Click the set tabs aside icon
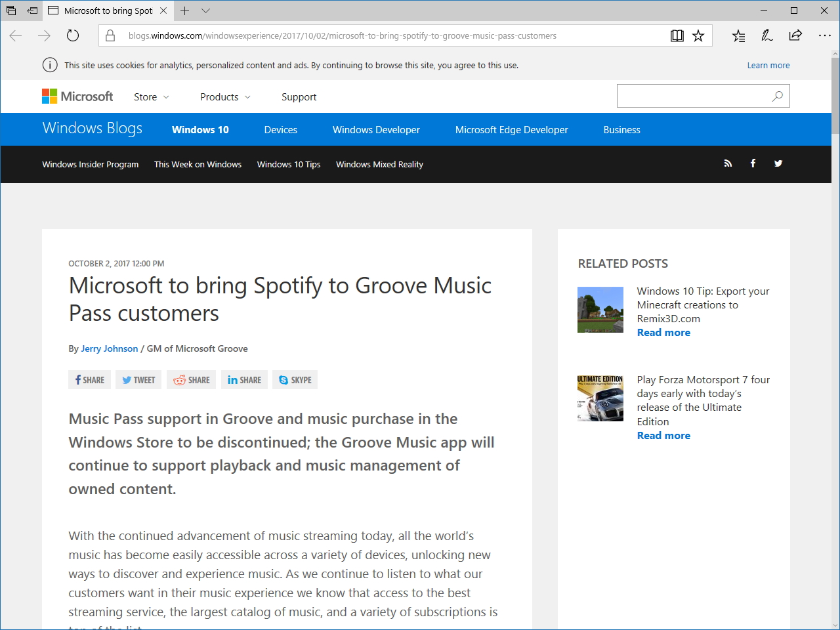Viewport: 840px width, 630px height. pos(32,10)
